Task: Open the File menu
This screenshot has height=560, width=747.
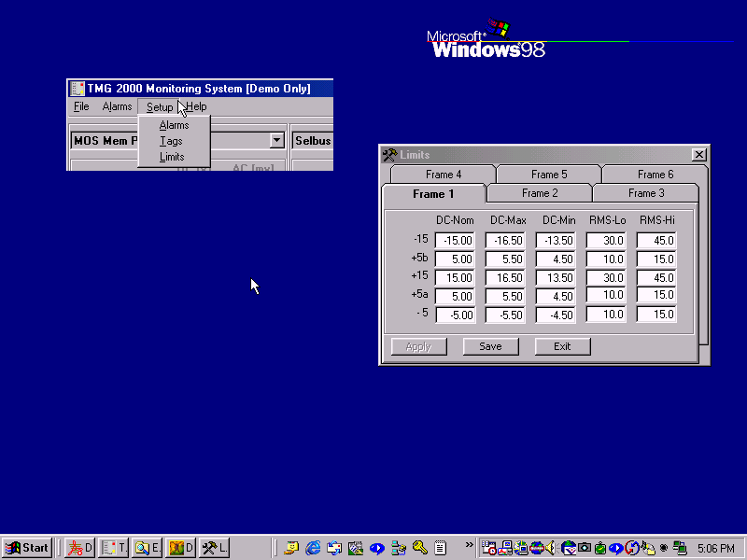Action: pyautogui.click(x=81, y=106)
